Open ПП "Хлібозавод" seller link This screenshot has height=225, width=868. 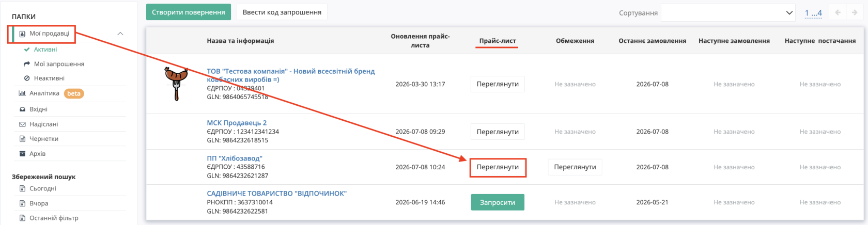click(235, 158)
